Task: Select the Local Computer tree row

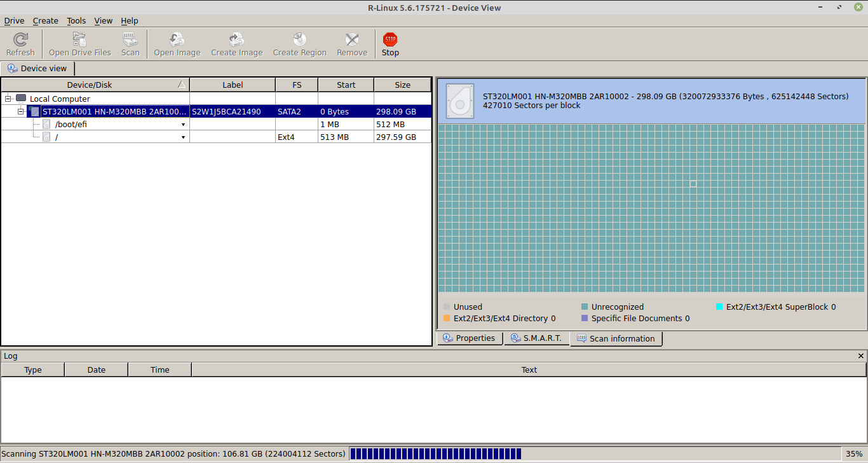Action: [216, 99]
